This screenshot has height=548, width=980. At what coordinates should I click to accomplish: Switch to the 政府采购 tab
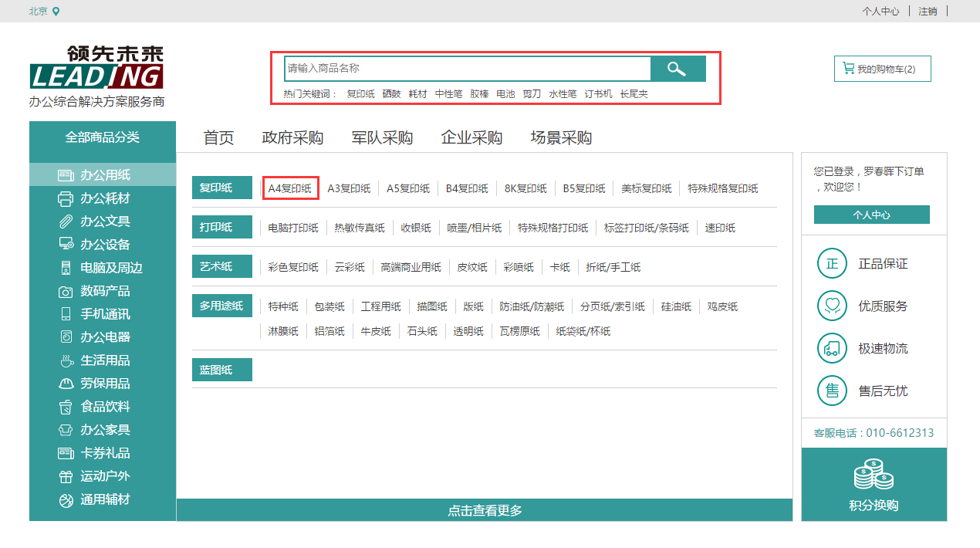pyautogui.click(x=292, y=138)
